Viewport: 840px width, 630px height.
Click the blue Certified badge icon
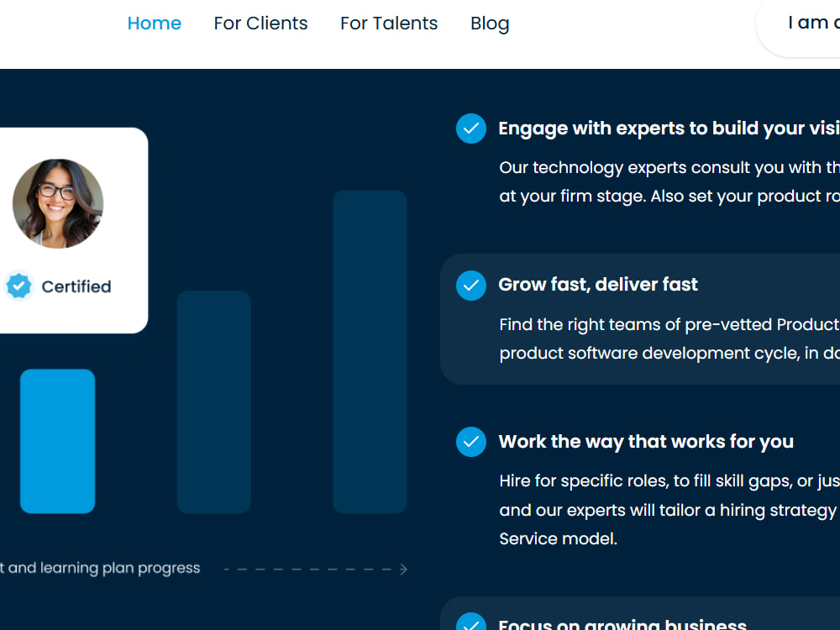18,286
